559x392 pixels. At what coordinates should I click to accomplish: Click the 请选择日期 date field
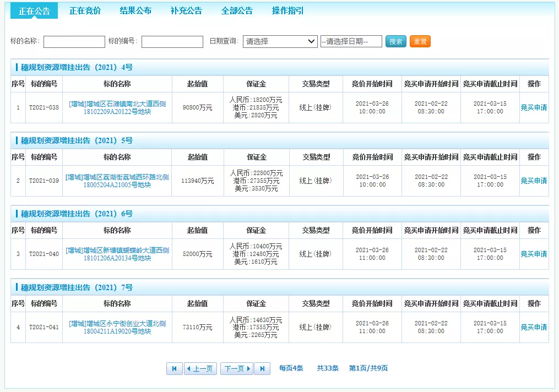351,41
